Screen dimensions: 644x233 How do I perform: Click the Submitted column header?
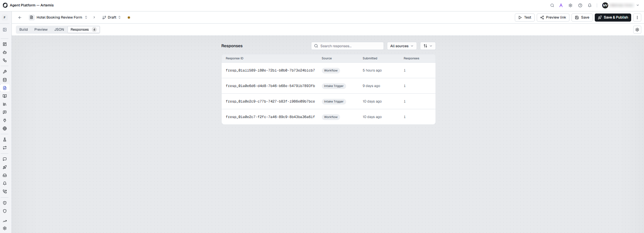click(x=370, y=58)
